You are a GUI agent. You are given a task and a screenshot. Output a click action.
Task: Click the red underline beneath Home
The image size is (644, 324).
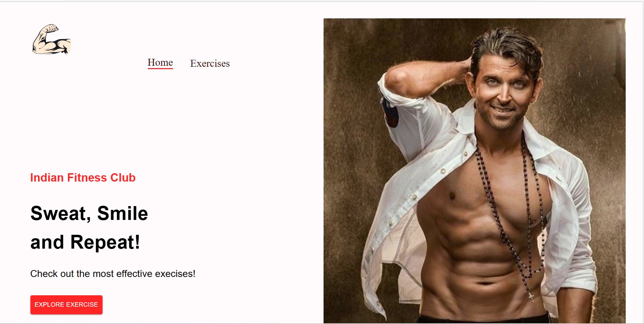pyautogui.click(x=160, y=68)
